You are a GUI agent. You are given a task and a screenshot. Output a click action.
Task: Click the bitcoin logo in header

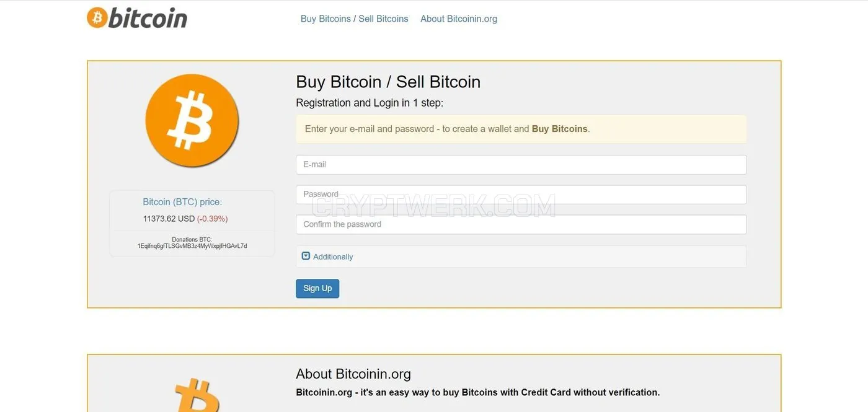click(137, 18)
